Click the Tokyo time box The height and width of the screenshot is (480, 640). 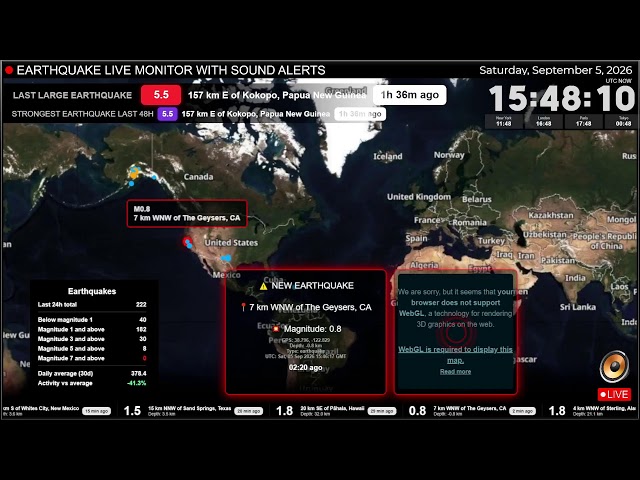(x=623, y=121)
